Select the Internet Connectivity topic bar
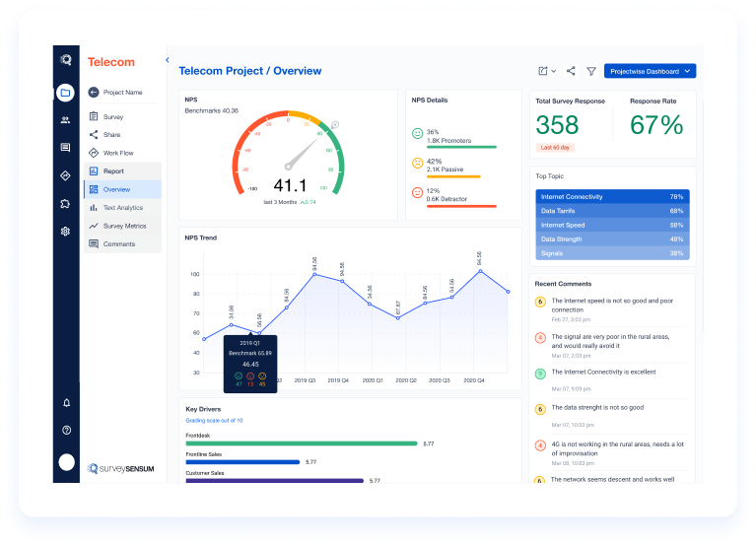Image resolution: width=756 pixels, height=545 pixels. pyautogui.click(x=612, y=196)
